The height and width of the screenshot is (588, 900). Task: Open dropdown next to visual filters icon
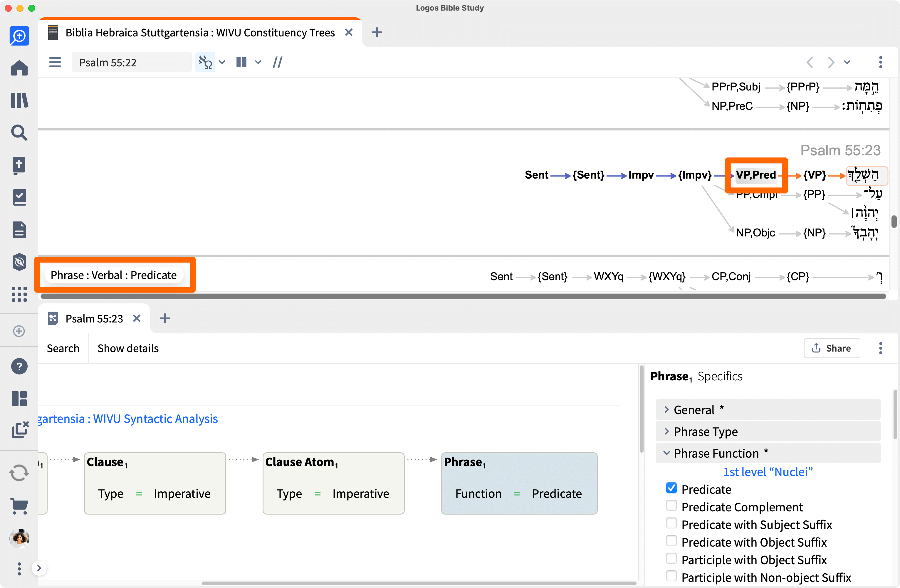click(222, 62)
